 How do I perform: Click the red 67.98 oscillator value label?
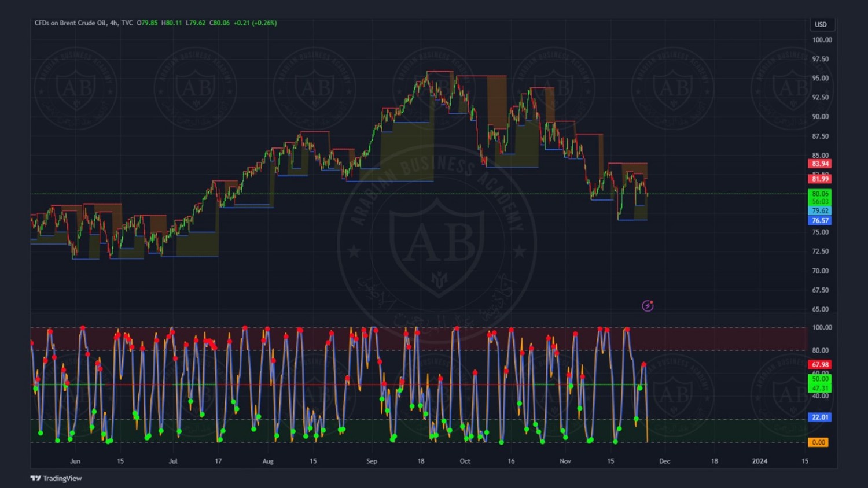819,365
